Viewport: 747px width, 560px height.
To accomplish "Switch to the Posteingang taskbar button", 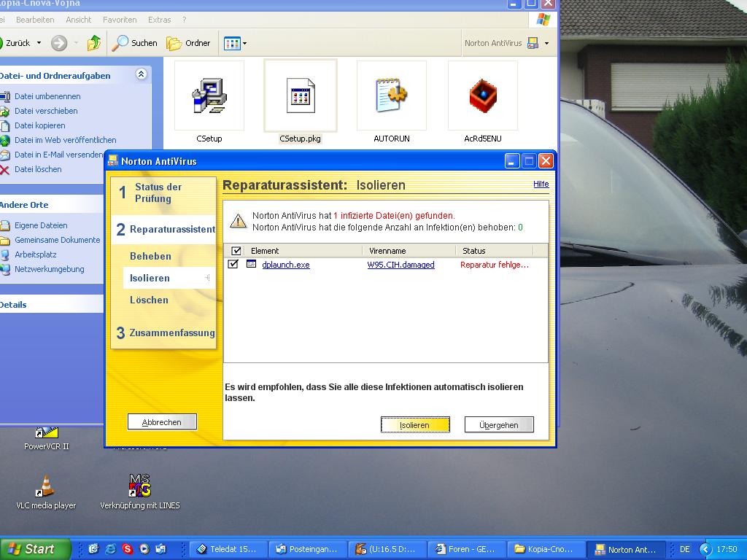I will click(307, 550).
